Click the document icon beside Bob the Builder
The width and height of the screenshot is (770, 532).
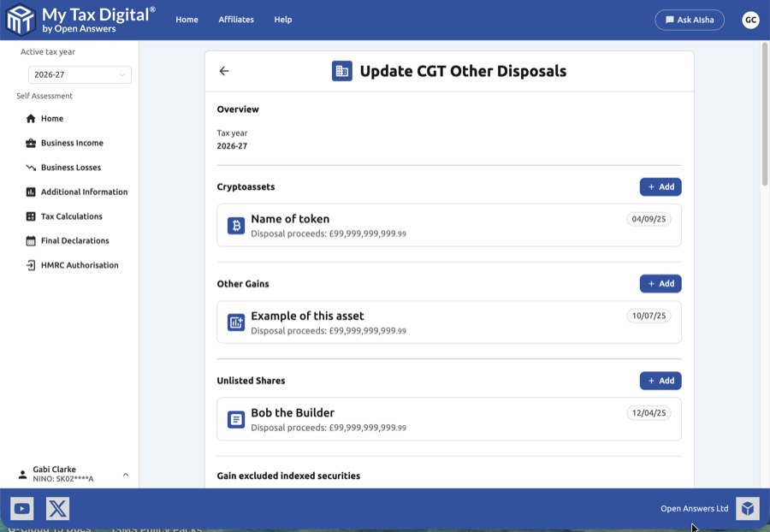tap(235, 419)
